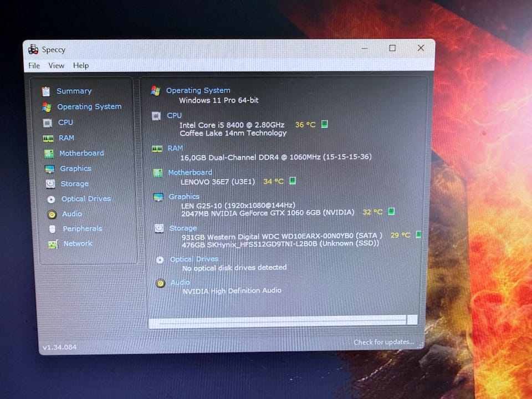Select Motherboard in the sidebar list
532x399 pixels.
[82, 153]
